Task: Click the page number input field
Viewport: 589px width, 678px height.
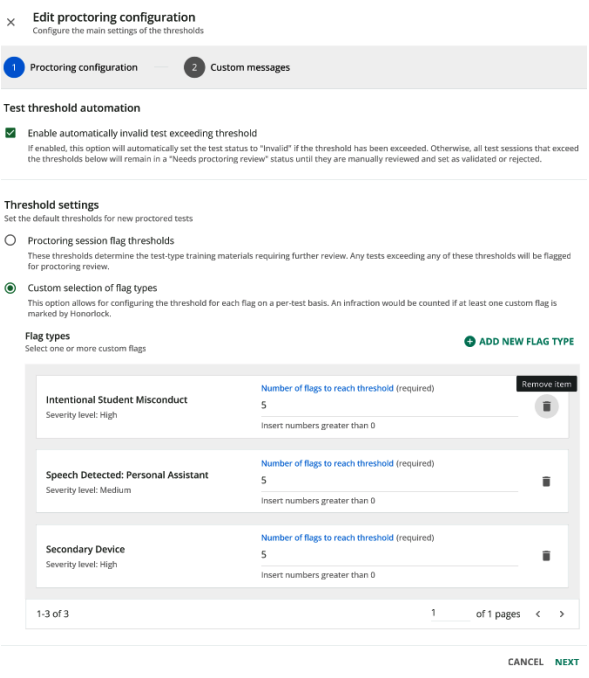Action: [x=450, y=613]
